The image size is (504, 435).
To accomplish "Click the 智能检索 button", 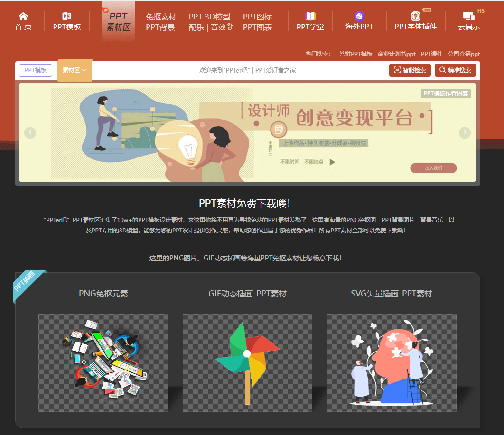I will 410,70.
